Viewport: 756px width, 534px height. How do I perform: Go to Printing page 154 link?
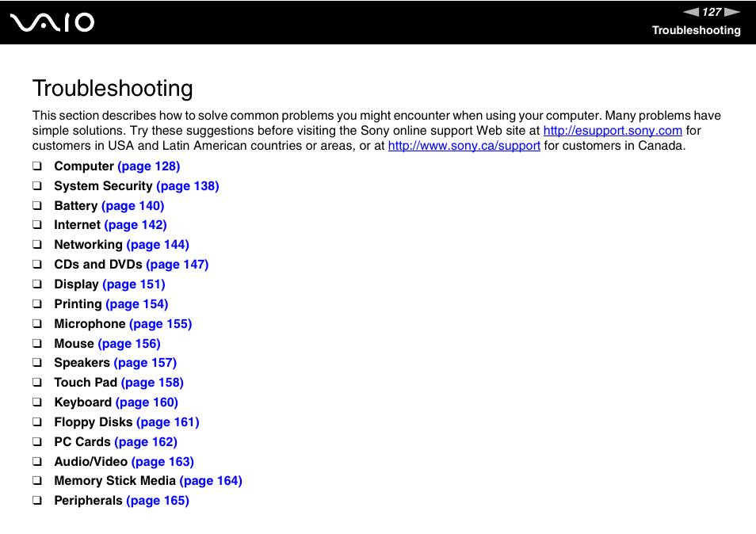pos(136,304)
